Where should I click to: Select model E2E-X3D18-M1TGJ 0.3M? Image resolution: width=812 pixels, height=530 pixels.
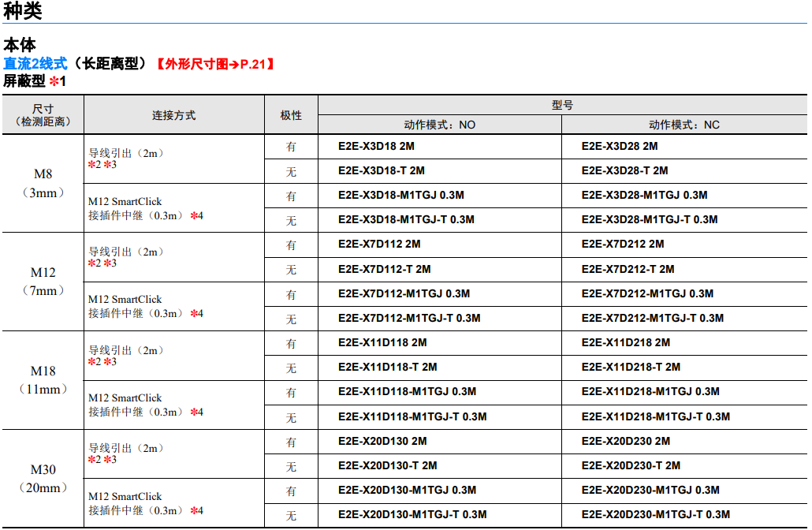coord(401,196)
